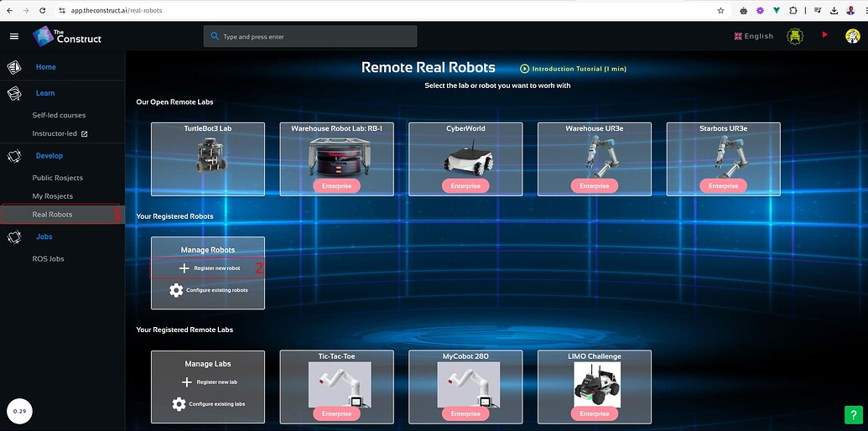This screenshot has width=868, height=431.
Task: Open the English language selector
Action: [753, 36]
